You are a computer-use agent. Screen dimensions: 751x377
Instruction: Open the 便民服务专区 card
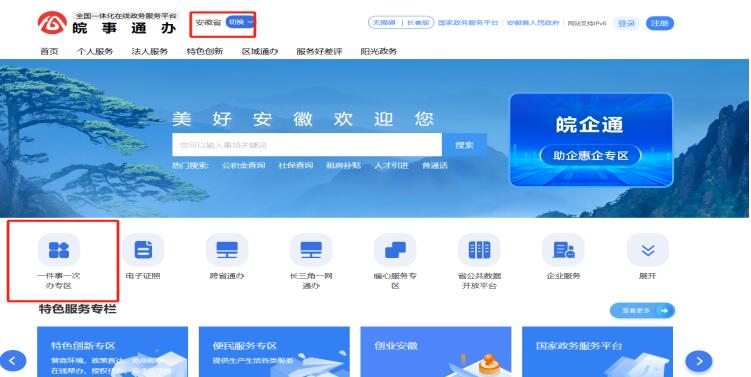point(274,352)
